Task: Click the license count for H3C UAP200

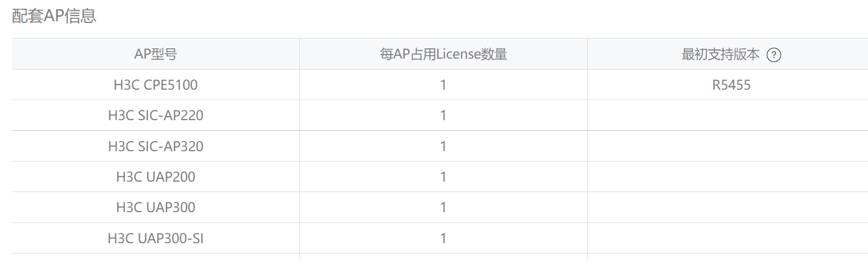Action: coord(443,176)
